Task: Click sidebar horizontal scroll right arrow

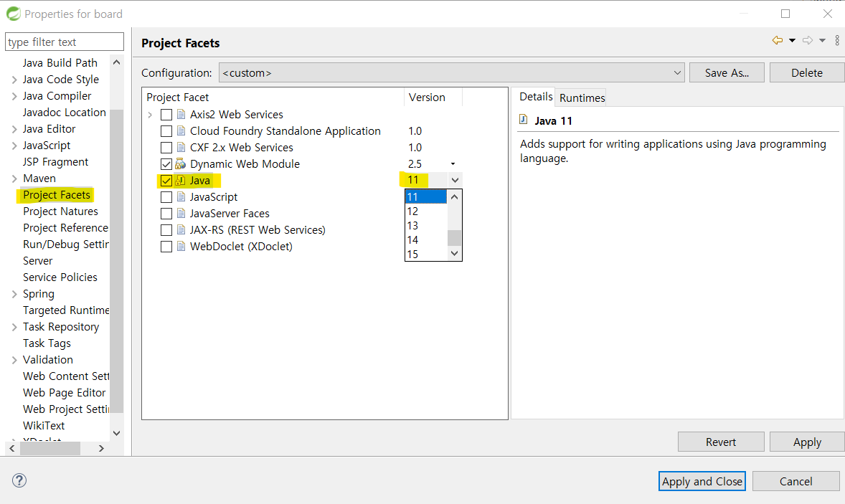Action: click(x=101, y=448)
